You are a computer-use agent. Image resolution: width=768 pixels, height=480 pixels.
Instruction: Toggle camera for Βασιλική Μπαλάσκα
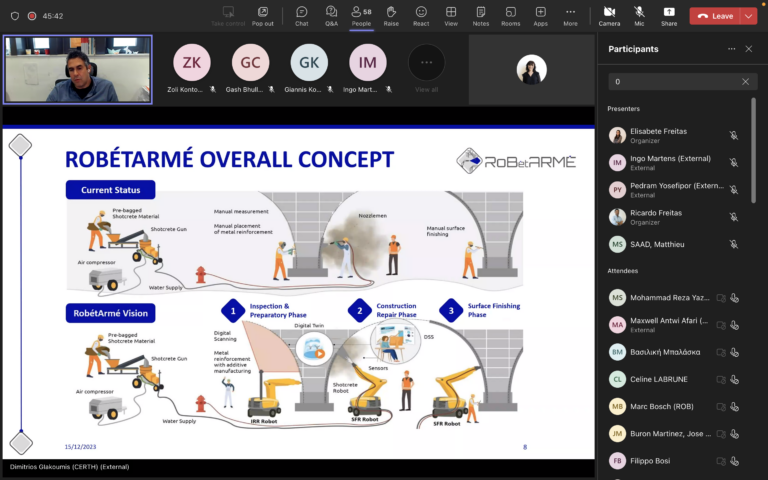tap(720, 352)
